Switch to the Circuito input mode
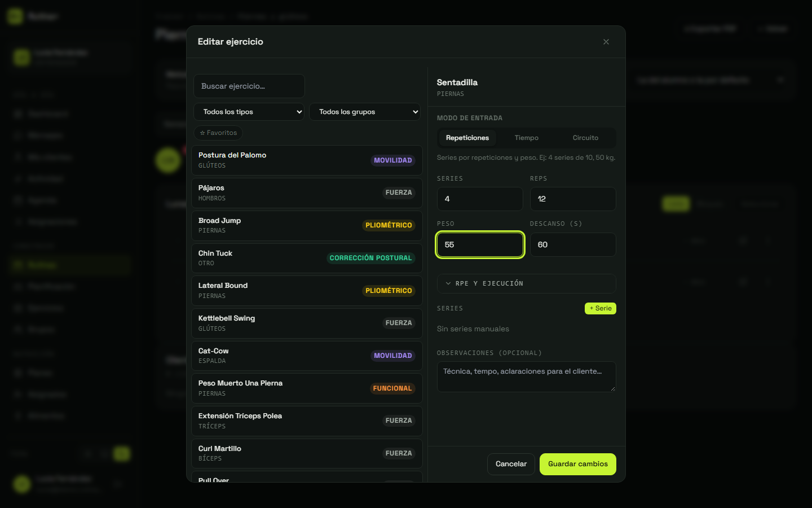This screenshot has width=812, height=508. (585, 138)
